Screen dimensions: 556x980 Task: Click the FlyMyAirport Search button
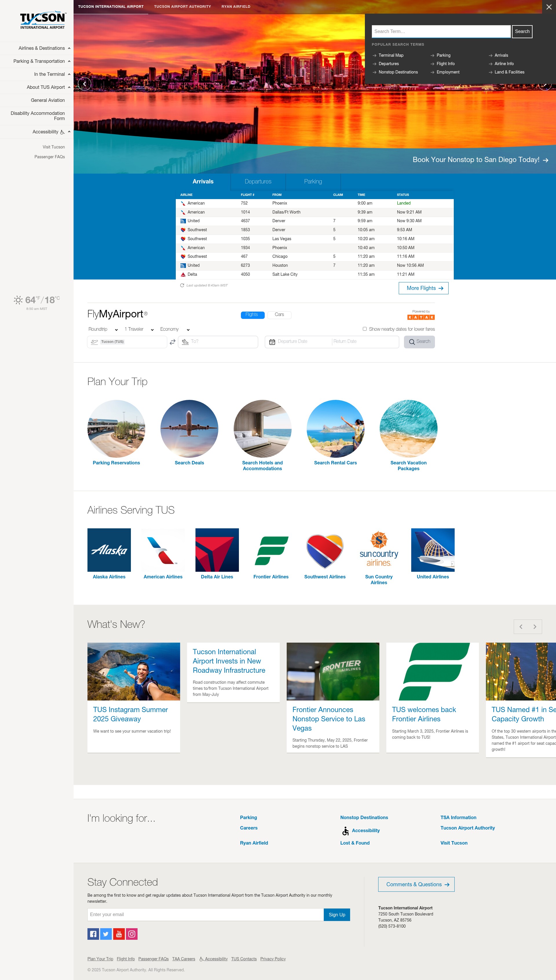[x=419, y=342]
